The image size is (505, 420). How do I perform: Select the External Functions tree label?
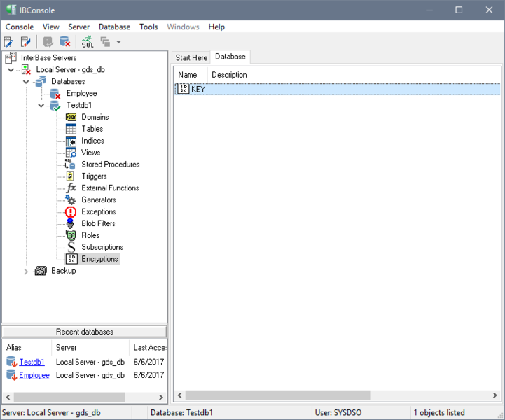pyautogui.click(x=110, y=188)
